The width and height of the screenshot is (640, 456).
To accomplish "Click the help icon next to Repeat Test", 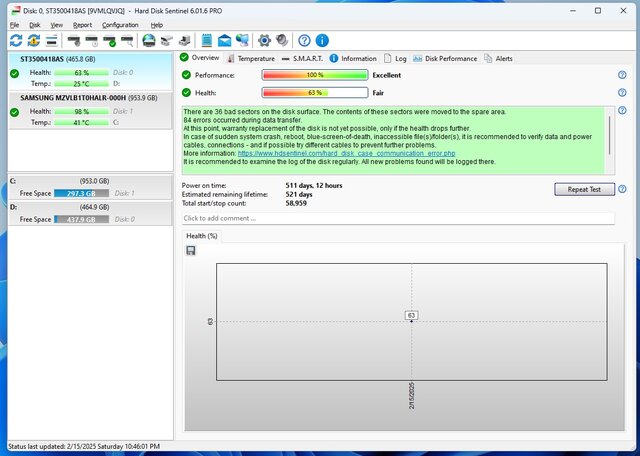I will pos(622,189).
